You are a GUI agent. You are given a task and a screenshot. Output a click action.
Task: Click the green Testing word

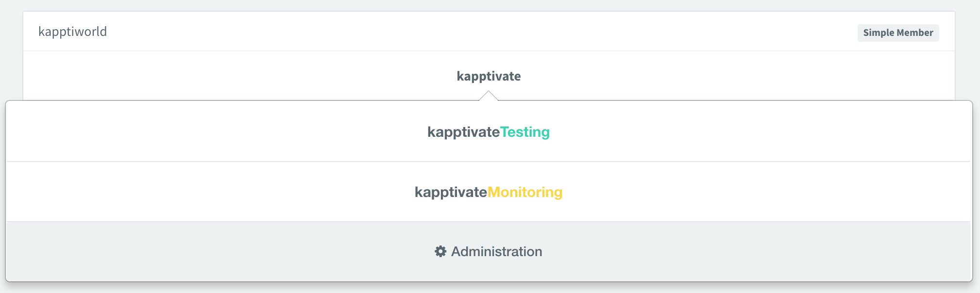tap(525, 132)
